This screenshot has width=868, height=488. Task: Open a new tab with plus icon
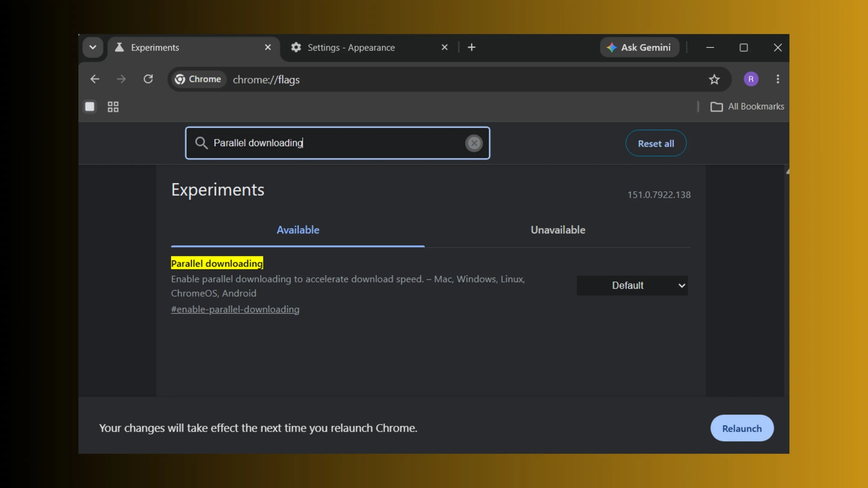pos(472,48)
